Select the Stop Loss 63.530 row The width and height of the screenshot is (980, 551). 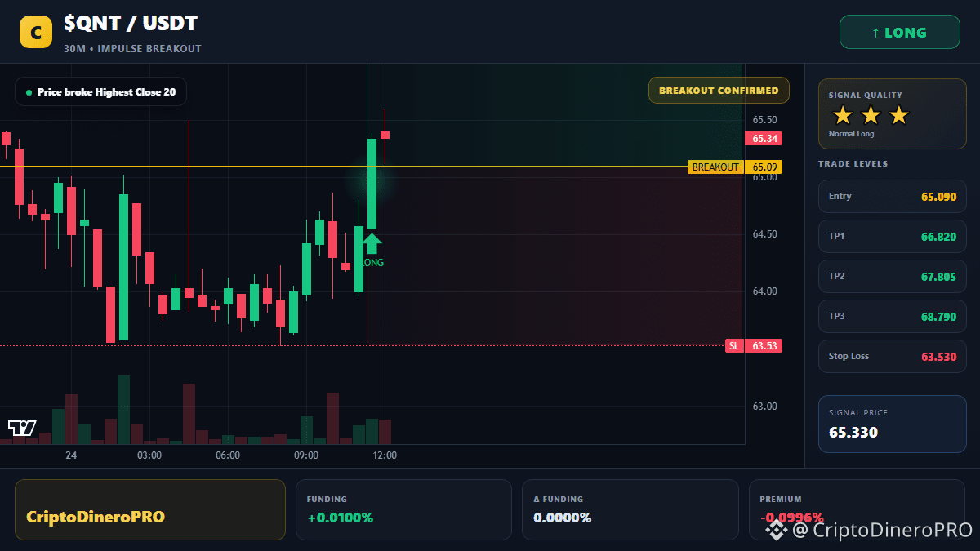[x=892, y=356]
